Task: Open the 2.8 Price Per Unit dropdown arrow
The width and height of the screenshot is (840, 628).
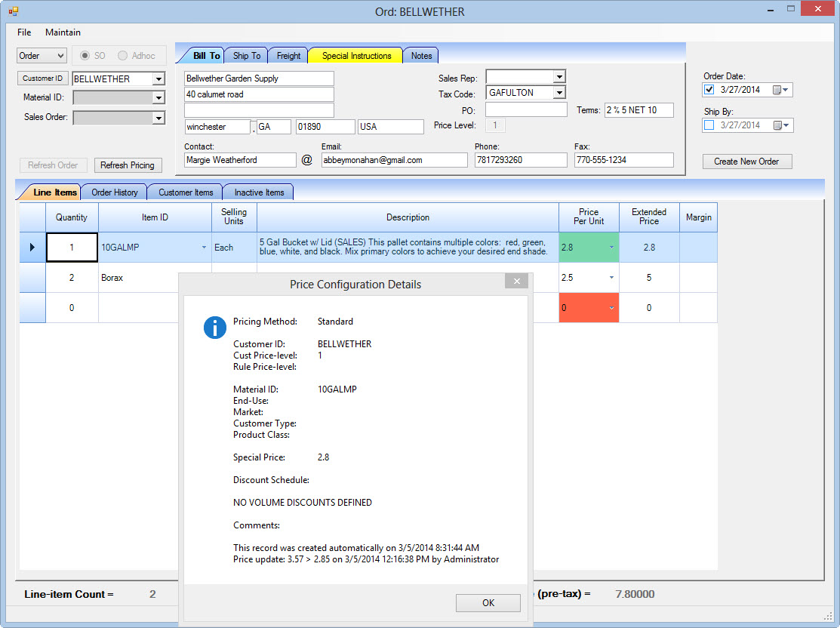Action: 611,248
